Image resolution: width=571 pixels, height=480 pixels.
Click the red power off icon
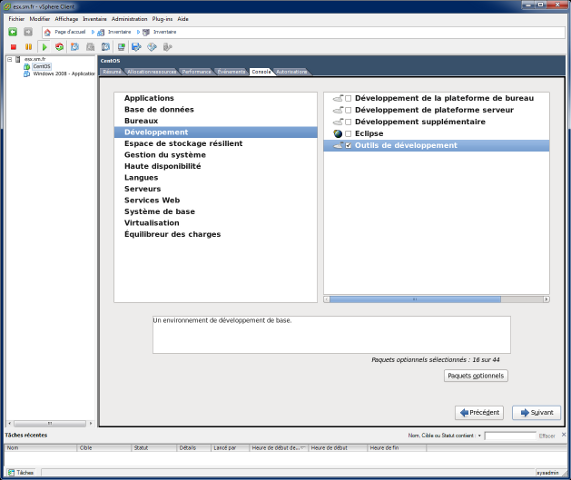13,47
